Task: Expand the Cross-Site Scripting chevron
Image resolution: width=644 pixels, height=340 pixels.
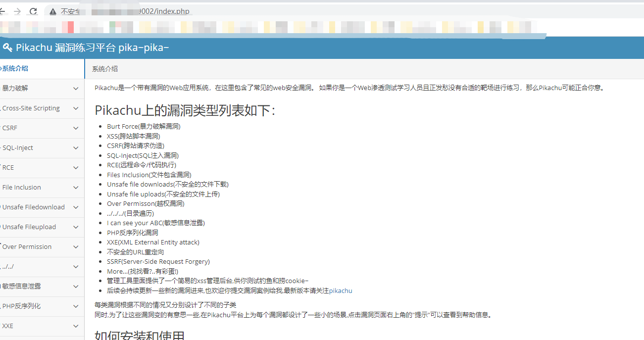Action: click(x=76, y=108)
